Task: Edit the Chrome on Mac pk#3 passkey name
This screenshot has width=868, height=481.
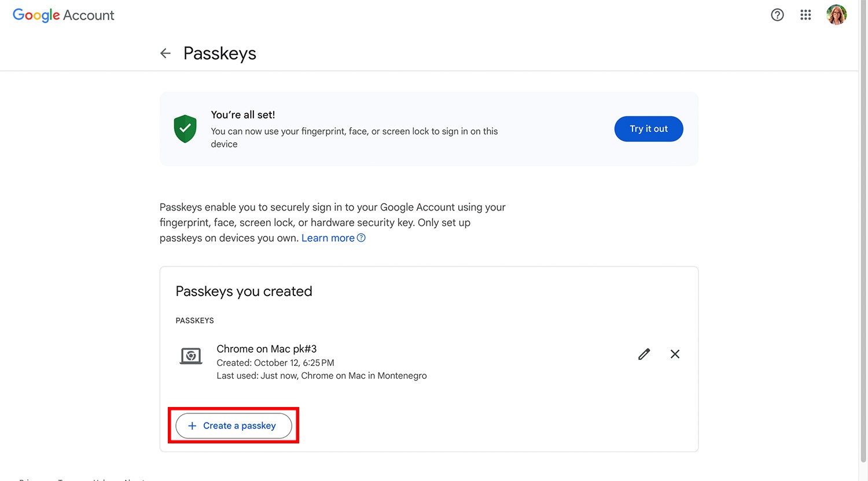Action: pos(644,354)
